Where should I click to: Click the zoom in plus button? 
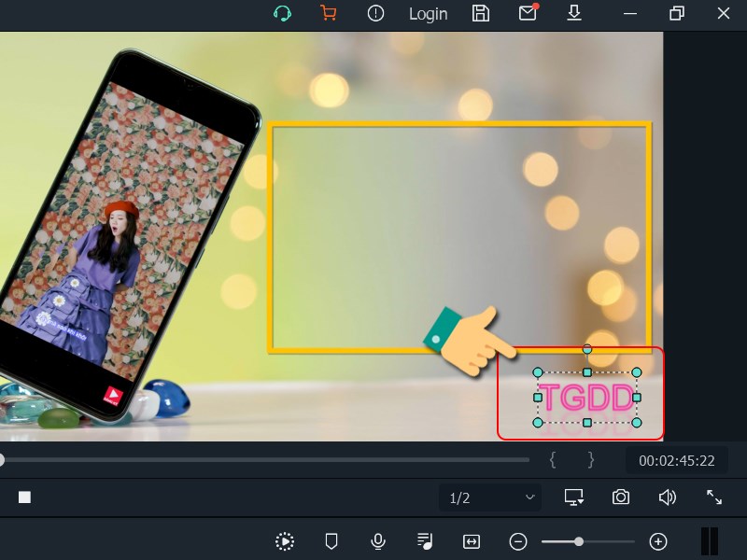[658, 541]
